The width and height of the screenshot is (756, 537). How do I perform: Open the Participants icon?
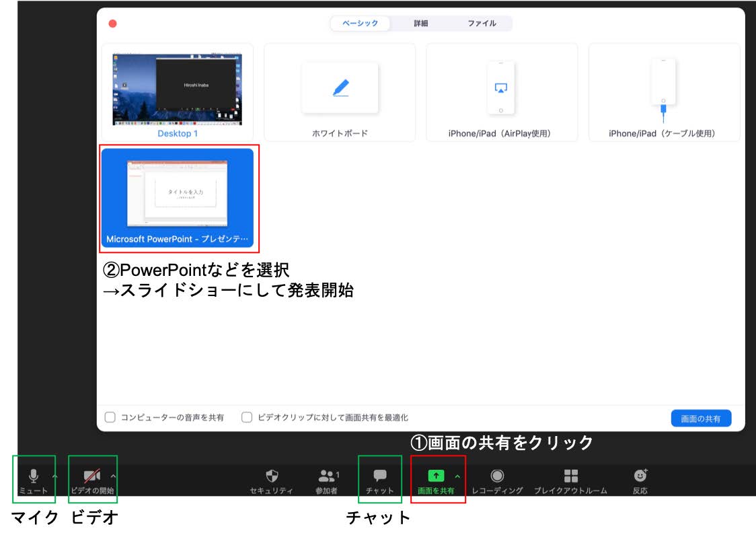(x=328, y=476)
